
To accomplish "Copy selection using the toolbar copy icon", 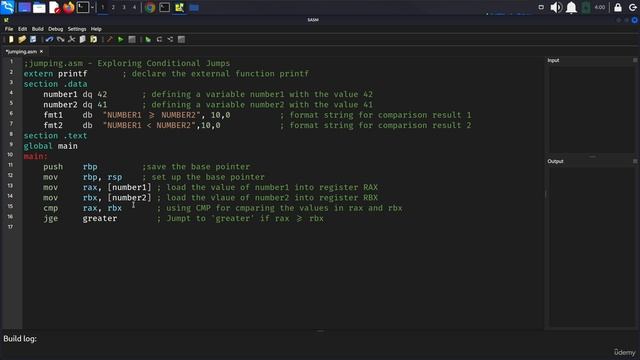I will 82,40.
